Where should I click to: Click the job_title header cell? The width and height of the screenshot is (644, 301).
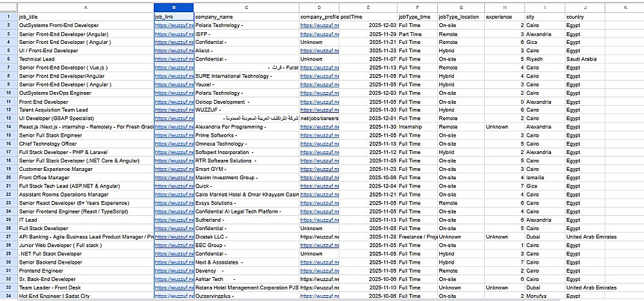[86, 17]
